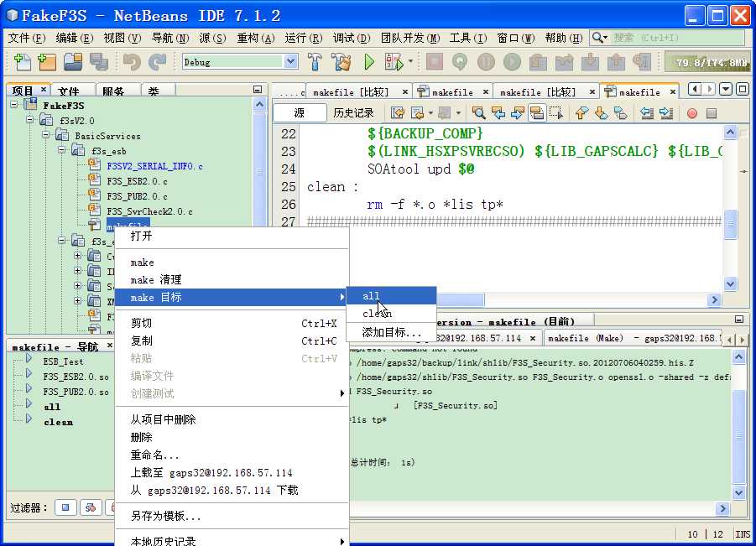
Task: Choose 另存为模板... in context menu
Action: click(x=232, y=516)
